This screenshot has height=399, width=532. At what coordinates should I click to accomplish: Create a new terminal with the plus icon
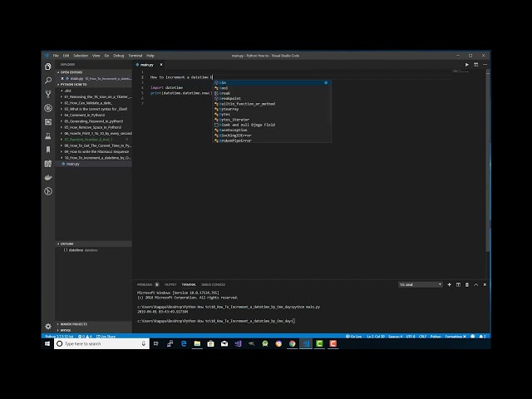[x=449, y=284]
